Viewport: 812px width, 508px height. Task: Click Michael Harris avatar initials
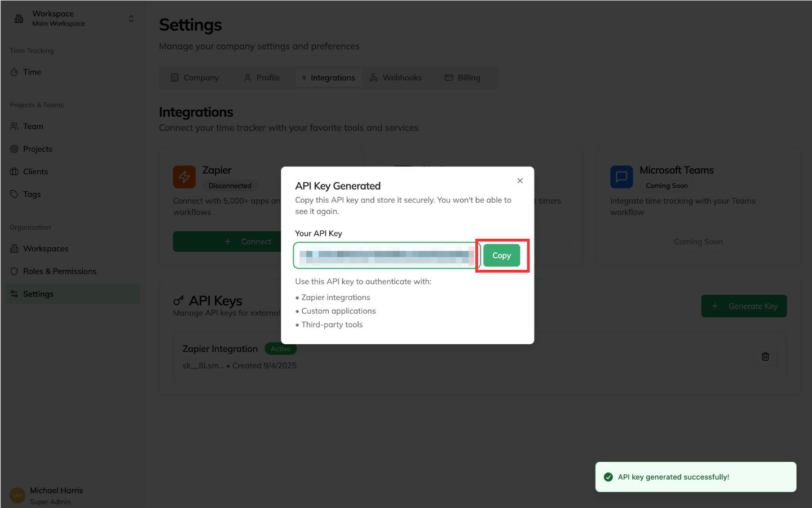coord(17,495)
